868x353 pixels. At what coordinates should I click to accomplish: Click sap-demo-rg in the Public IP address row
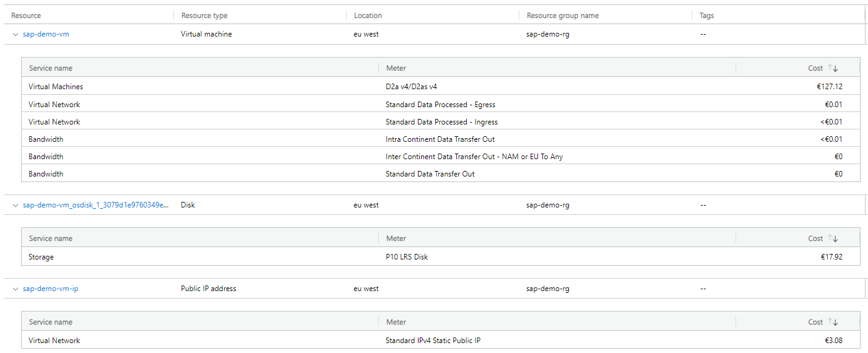548,289
